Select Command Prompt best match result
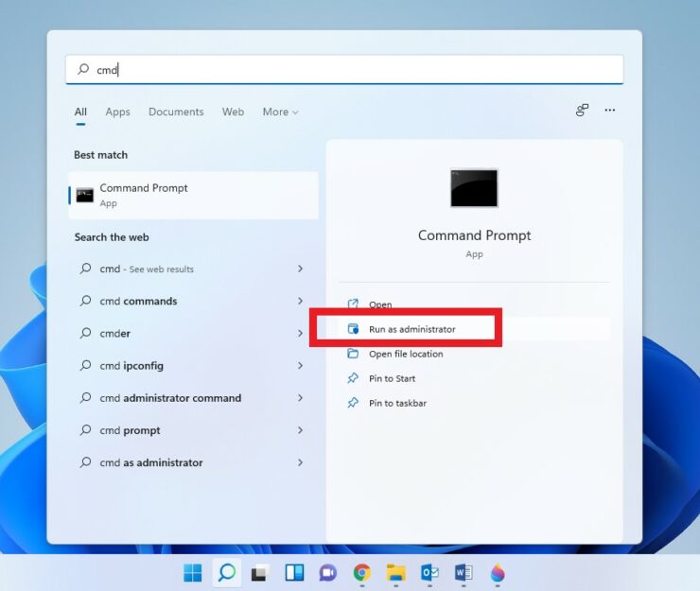Image resolution: width=700 pixels, height=591 pixels. tap(193, 195)
